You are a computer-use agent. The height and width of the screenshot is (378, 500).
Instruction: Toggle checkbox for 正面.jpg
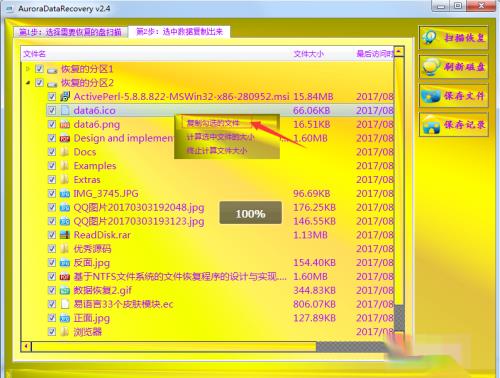click(52, 318)
